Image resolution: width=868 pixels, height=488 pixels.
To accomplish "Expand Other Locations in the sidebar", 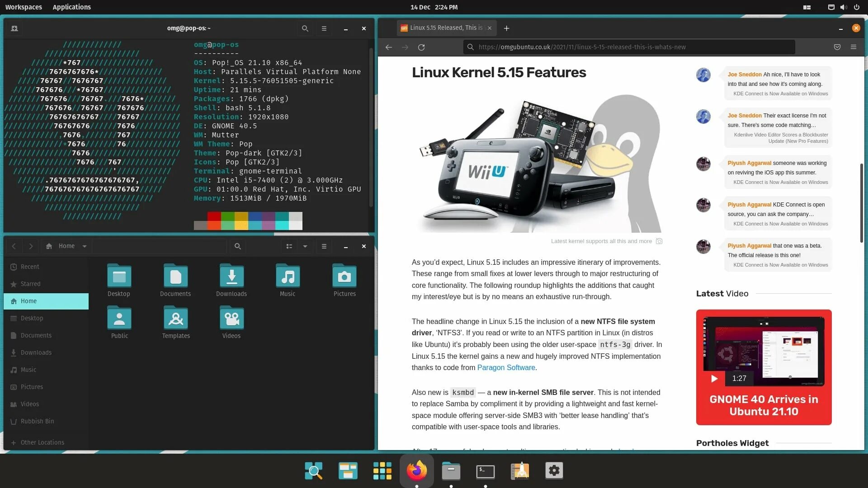I will coord(42,442).
